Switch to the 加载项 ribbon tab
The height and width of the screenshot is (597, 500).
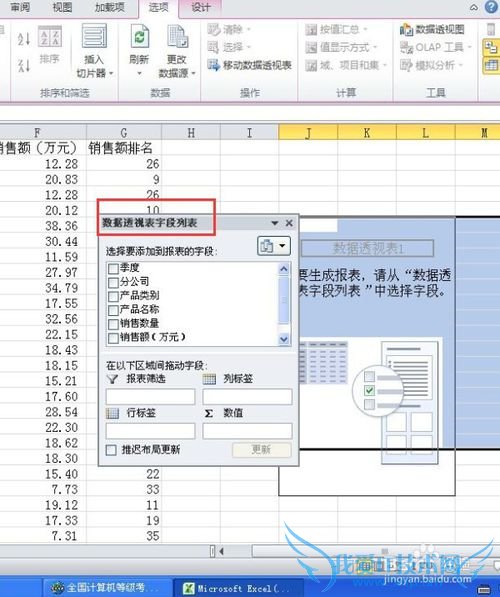[x=110, y=7]
